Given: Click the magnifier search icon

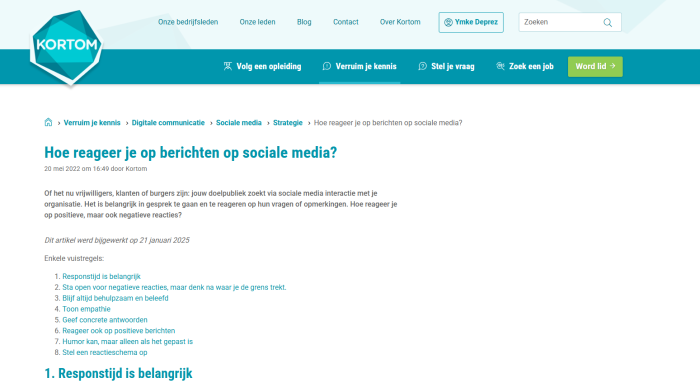Looking at the screenshot, I should tap(608, 22).
